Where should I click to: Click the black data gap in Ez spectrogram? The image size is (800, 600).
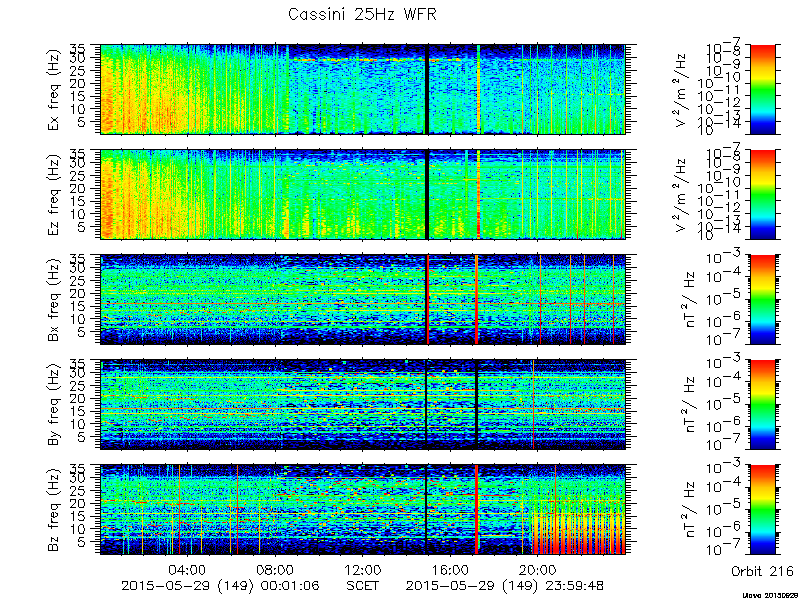click(x=427, y=194)
